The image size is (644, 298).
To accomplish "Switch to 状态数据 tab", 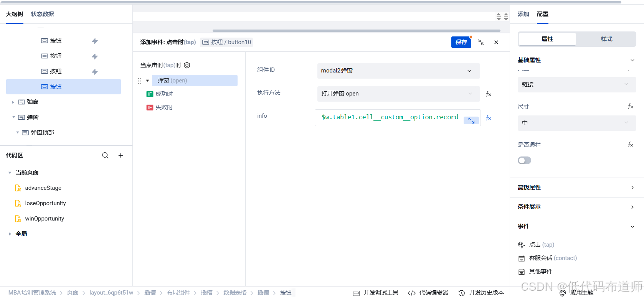I will pyautogui.click(x=42, y=14).
